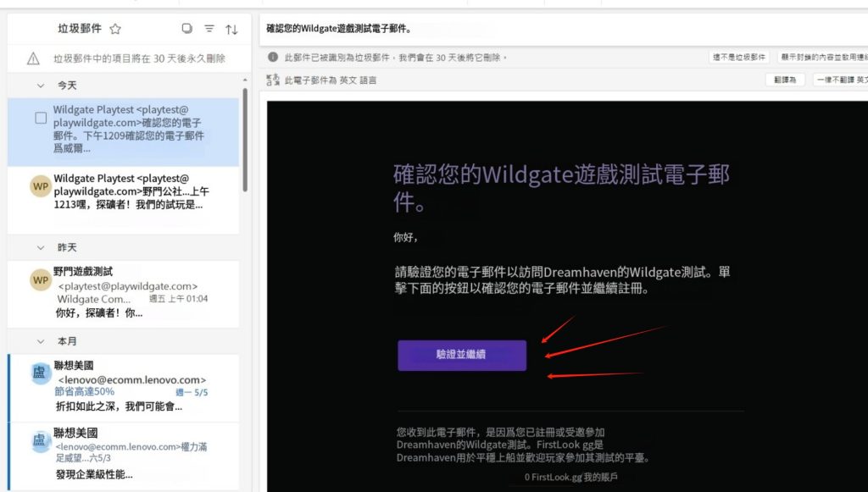Click the 翻譯為 button
868x492 pixels.
click(785, 80)
